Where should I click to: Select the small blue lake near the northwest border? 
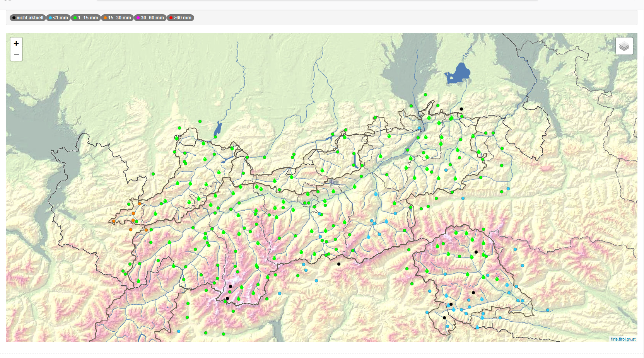(218, 129)
